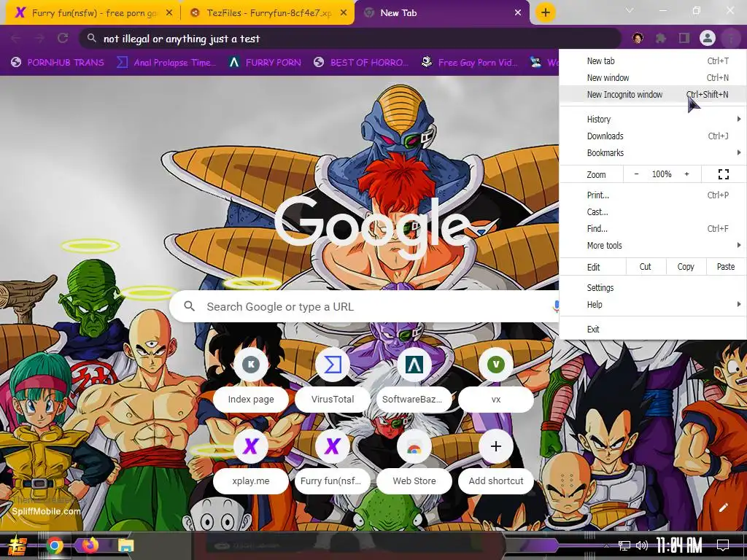Switch to the TezFiles tab

pos(268,13)
